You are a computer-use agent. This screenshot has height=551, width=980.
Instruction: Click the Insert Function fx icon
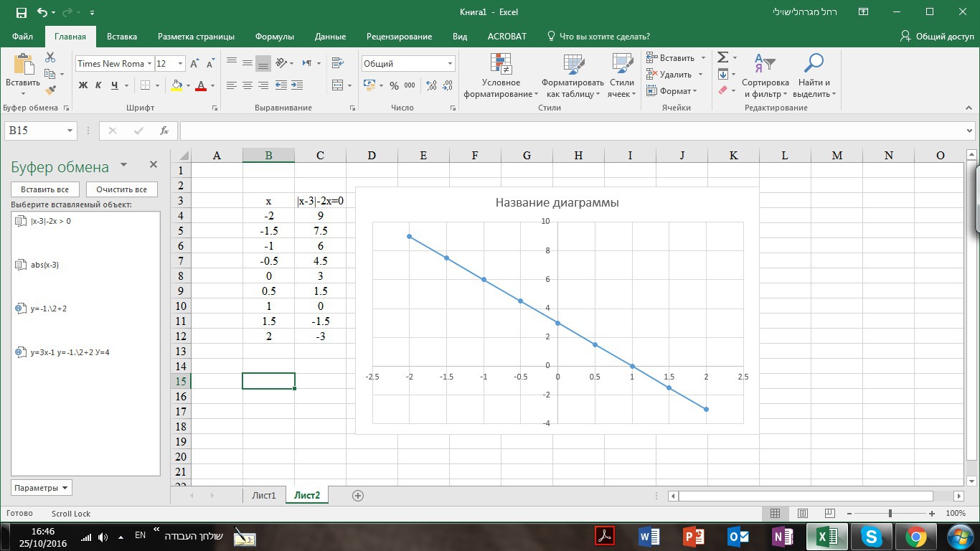click(x=164, y=131)
